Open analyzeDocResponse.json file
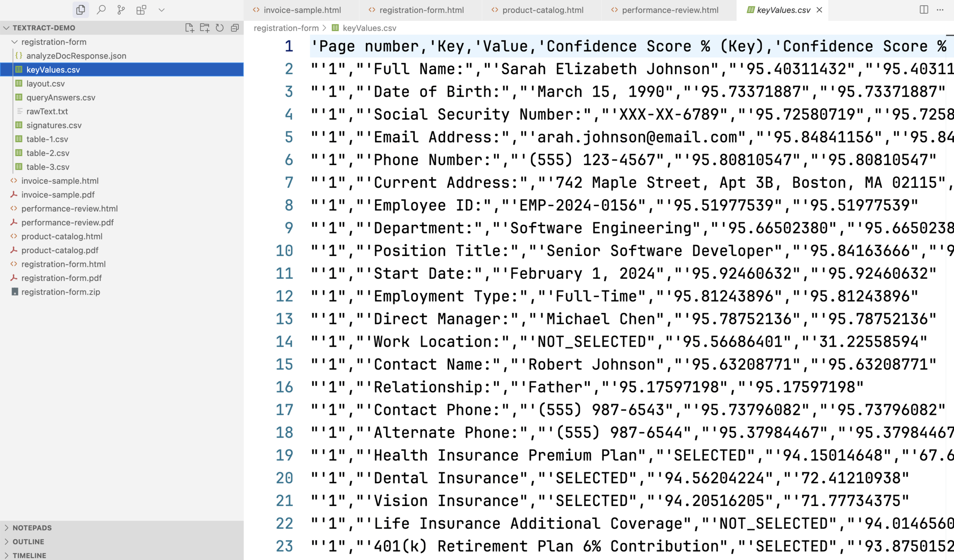This screenshot has height=560, width=954. tap(76, 56)
